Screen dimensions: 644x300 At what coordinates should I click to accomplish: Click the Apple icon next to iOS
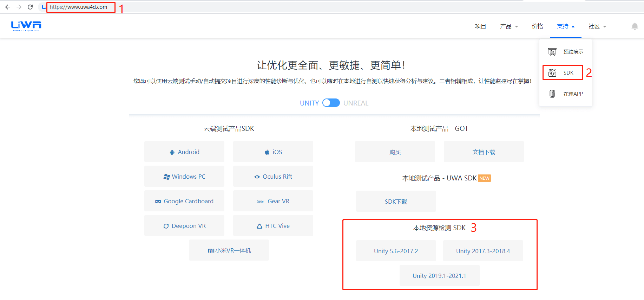pos(267,152)
